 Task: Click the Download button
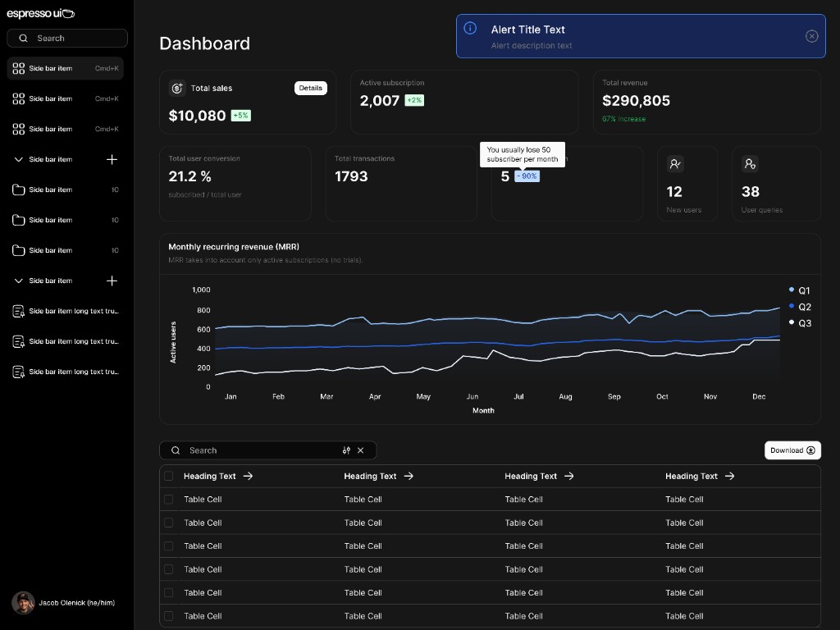coord(792,450)
